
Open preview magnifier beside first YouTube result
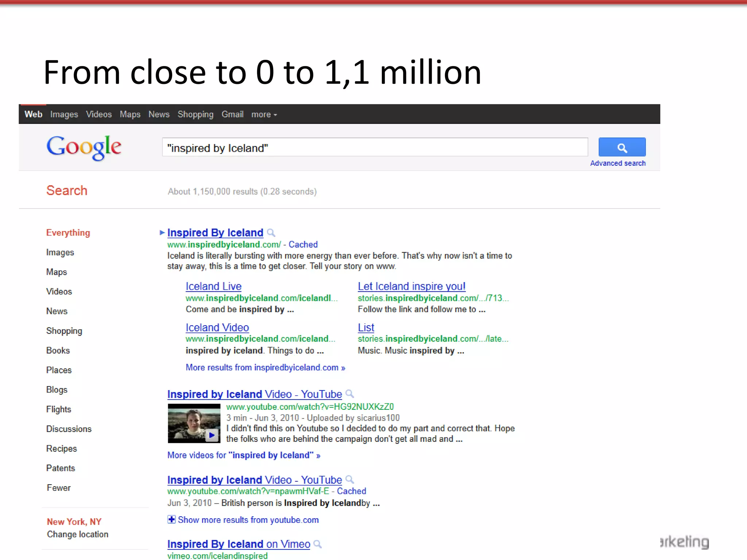tap(350, 394)
